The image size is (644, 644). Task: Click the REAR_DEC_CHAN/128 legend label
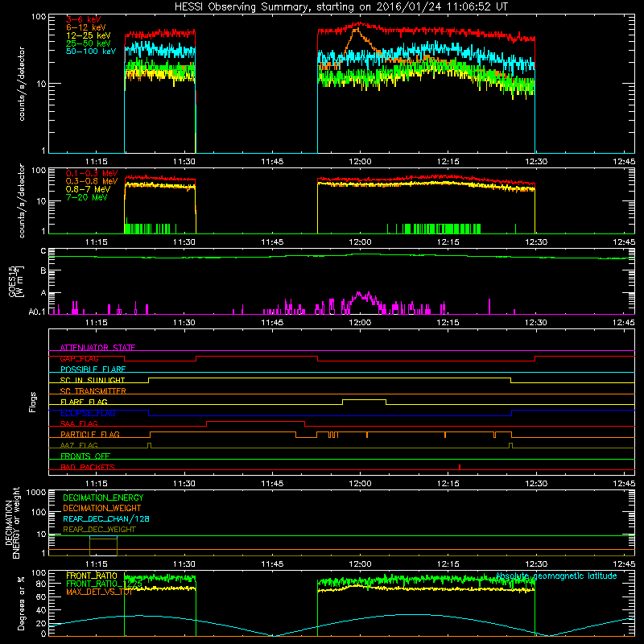[106, 518]
